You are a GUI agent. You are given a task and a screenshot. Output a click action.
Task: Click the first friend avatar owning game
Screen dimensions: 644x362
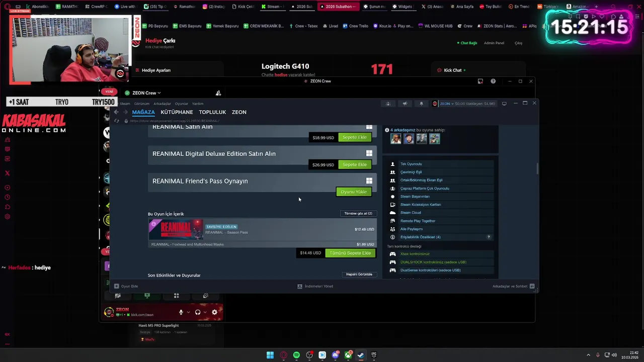click(396, 139)
